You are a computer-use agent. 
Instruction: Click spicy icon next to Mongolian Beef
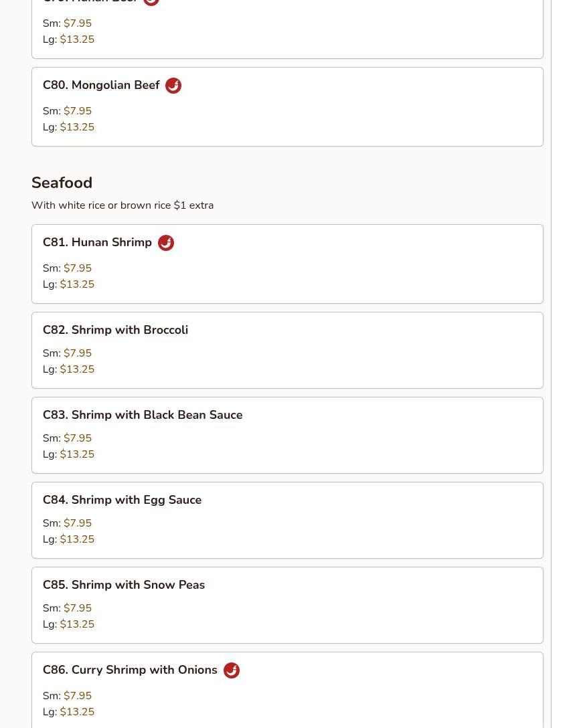pos(173,86)
